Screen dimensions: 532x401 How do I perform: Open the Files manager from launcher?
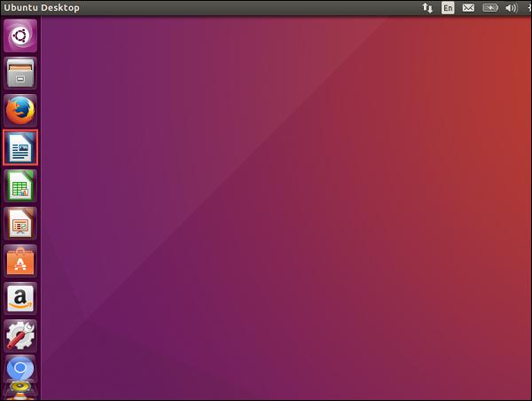click(20, 73)
